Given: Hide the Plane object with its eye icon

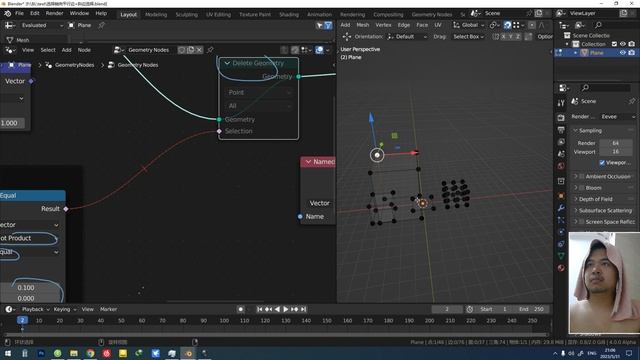Looking at the screenshot, I should coord(623,53).
